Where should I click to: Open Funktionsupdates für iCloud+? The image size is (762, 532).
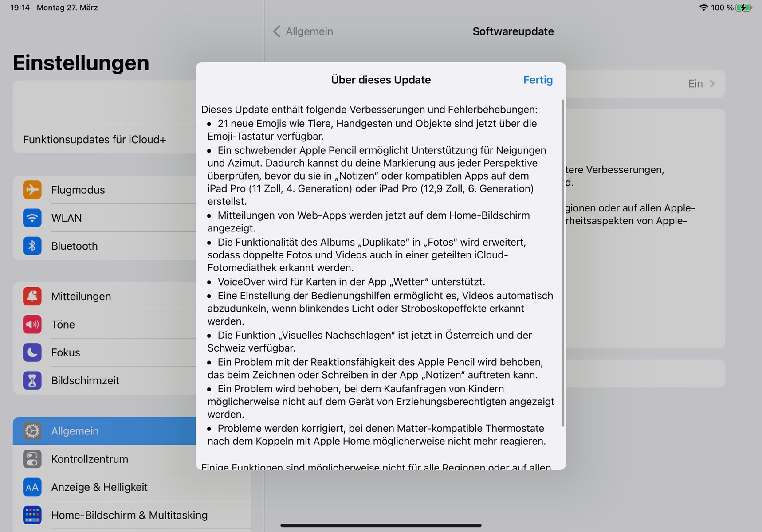pos(105,140)
